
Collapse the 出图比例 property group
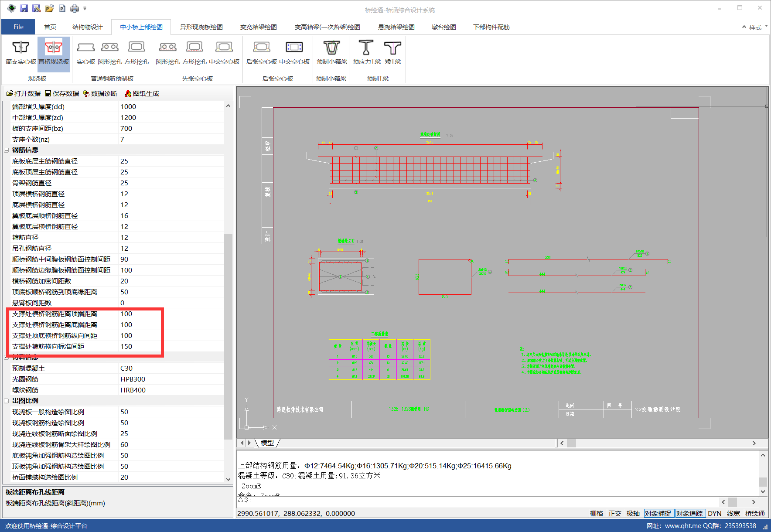point(7,401)
